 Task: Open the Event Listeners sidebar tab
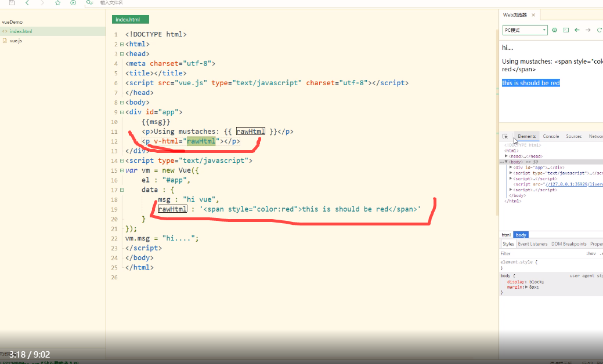pos(532,244)
